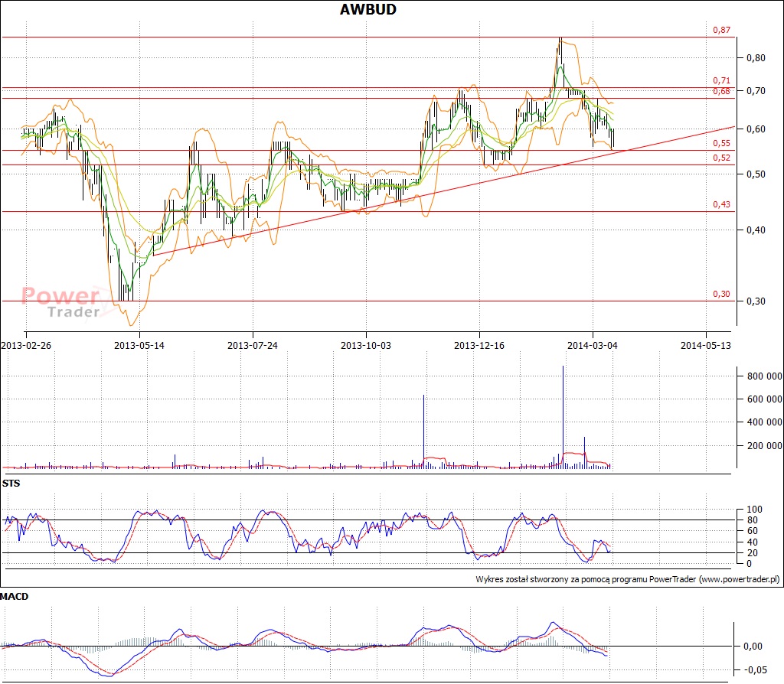Click the 400 000 volume axis label
784x684 pixels.
(x=764, y=422)
